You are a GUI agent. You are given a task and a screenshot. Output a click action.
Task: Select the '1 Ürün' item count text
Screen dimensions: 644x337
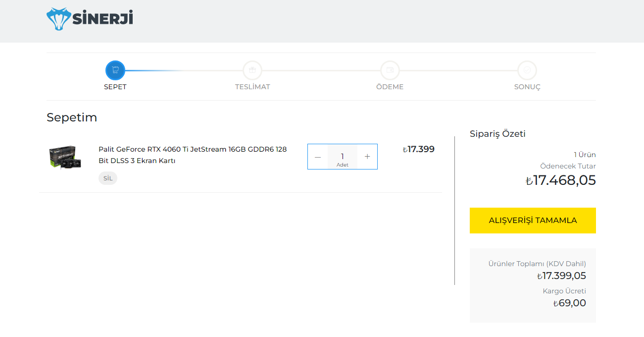tap(585, 155)
